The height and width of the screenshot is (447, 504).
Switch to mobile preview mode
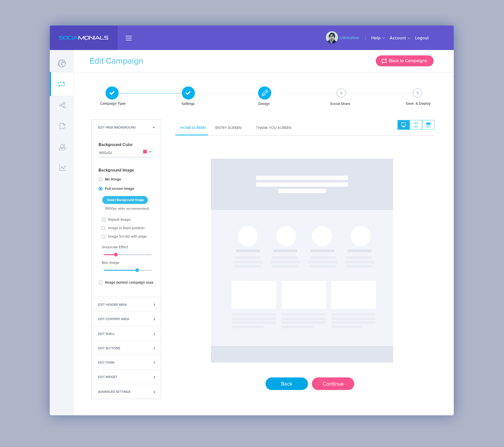(416, 125)
